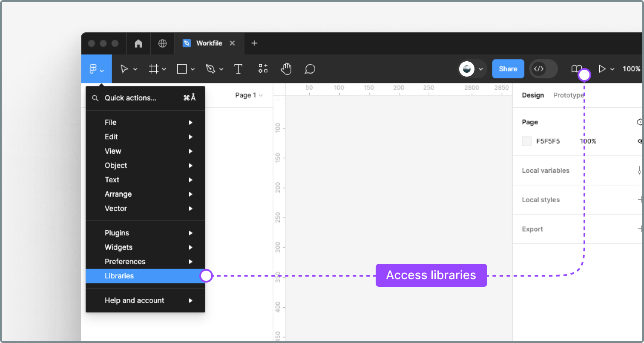Open the Page 1 dropdown

(249, 95)
